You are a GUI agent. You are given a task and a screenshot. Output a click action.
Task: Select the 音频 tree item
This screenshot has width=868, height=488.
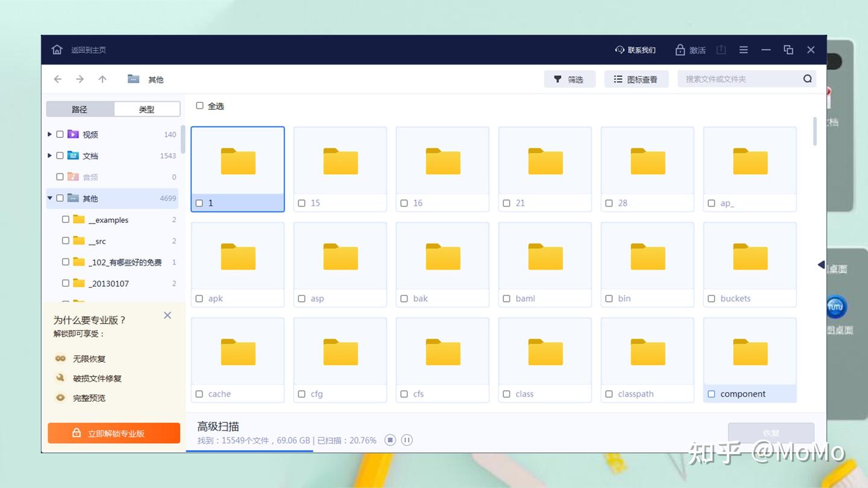[x=112, y=177]
